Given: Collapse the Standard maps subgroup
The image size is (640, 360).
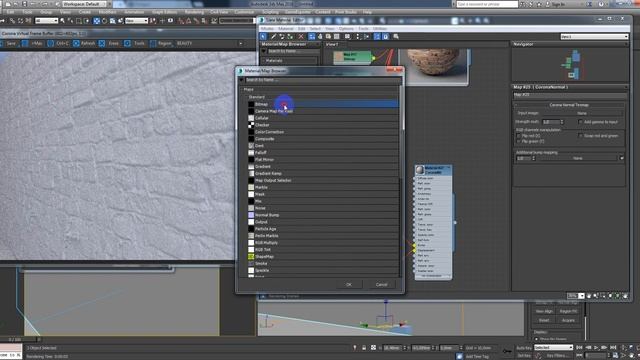Looking at the screenshot, I should click(x=257, y=97).
